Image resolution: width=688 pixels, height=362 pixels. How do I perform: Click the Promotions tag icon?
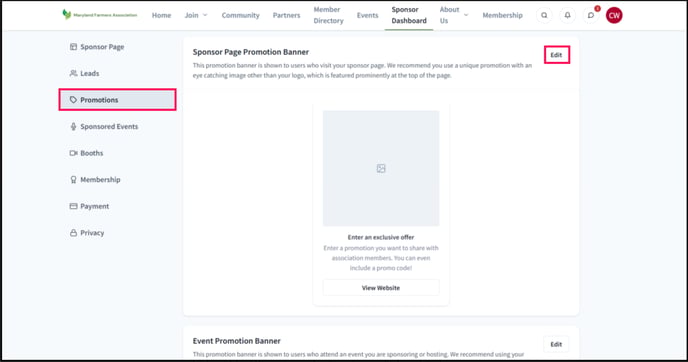pyautogui.click(x=73, y=100)
